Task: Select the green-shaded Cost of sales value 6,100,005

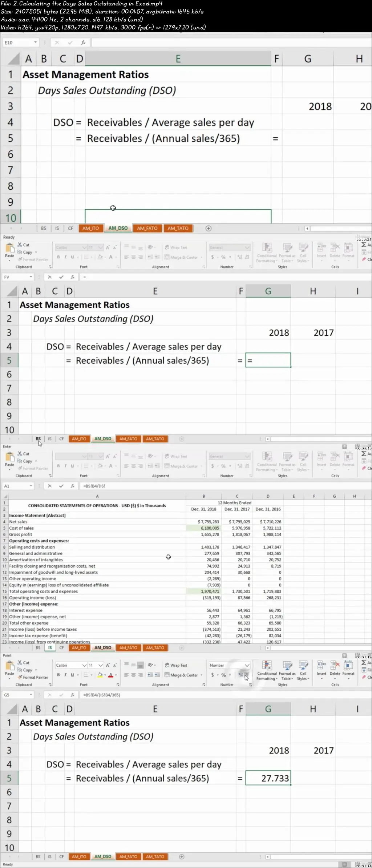Action: pyautogui.click(x=203, y=528)
